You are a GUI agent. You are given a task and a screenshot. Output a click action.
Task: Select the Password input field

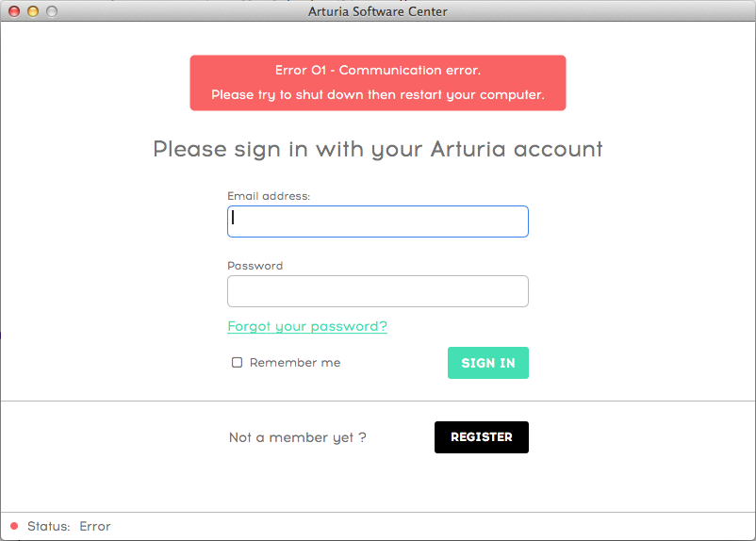click(x=378, y=291)
